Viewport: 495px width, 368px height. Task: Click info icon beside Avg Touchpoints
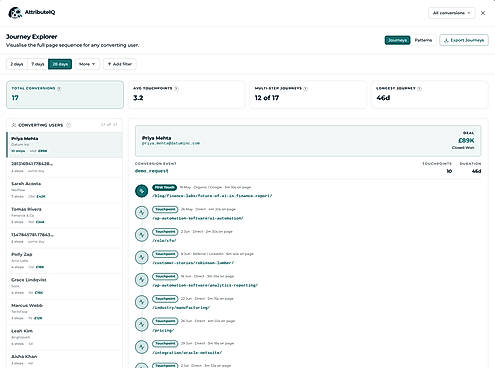pyautogui.click(x=176, y=88)
